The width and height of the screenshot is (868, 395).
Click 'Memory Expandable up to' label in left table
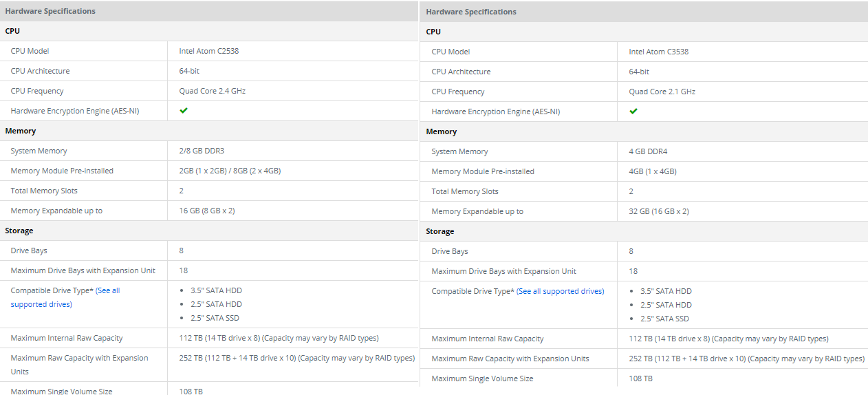[56, 211]
